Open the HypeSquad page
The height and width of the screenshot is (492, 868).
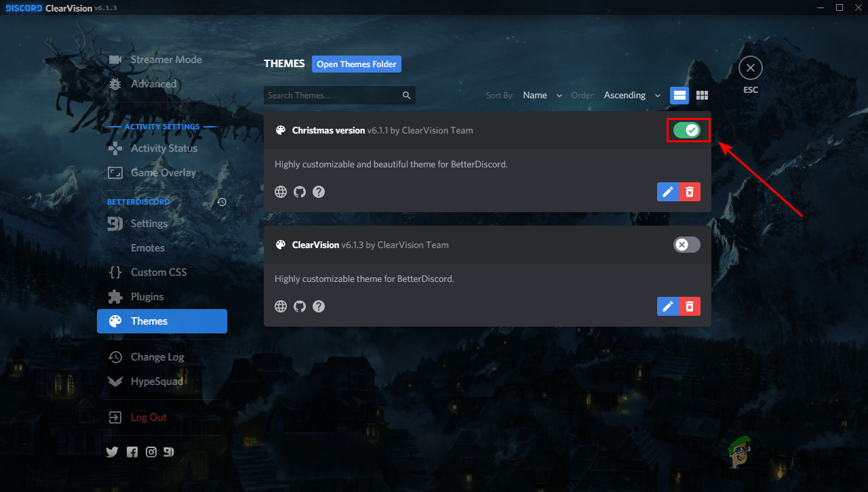(x=162, y=382)
